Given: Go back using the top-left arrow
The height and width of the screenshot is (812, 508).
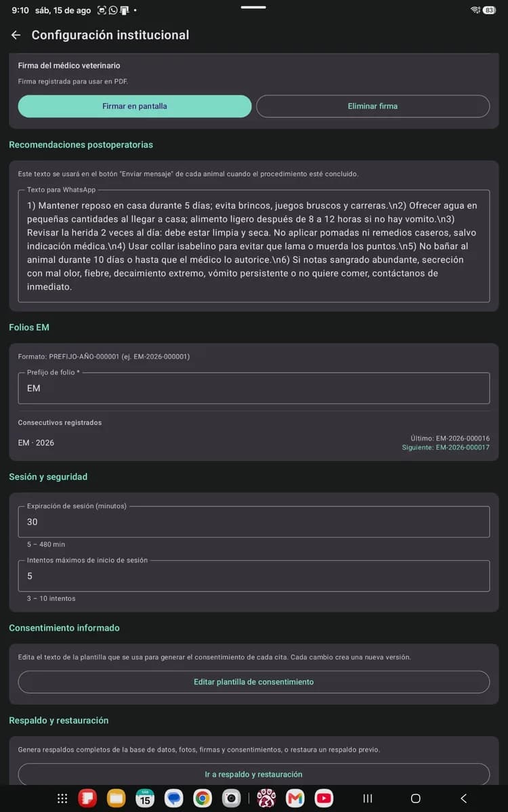Looking at the screenshot, I should pyautogui.click(x=16, y=35).
